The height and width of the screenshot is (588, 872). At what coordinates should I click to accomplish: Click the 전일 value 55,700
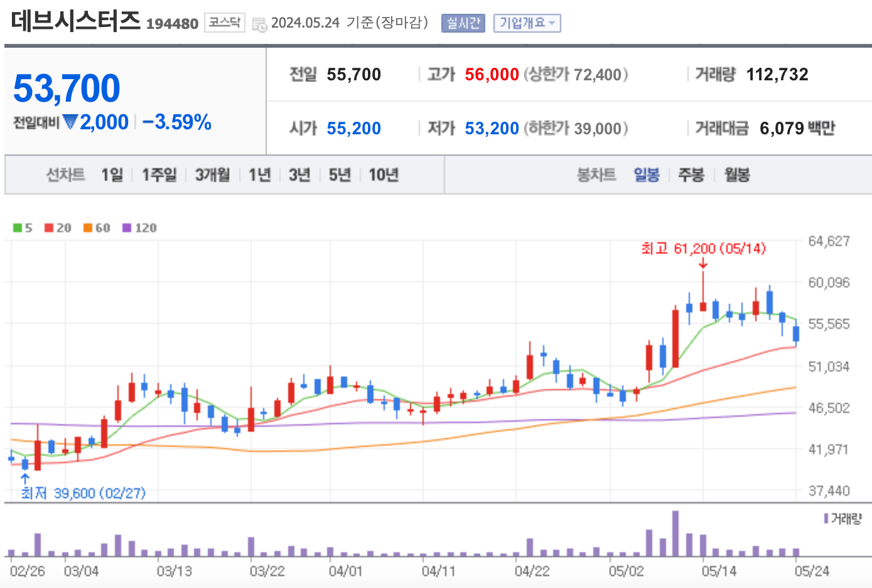[353, 75]
